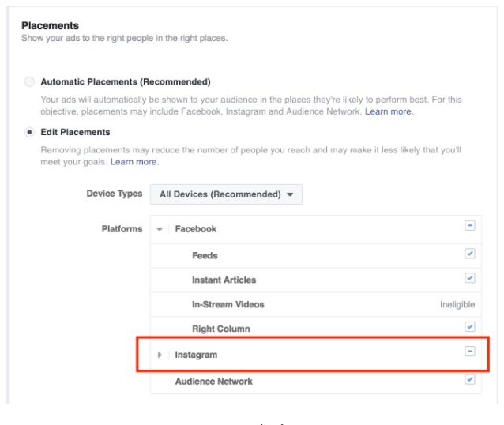Toggle the Facebook platform checkbox

click(x=470, y=226)
